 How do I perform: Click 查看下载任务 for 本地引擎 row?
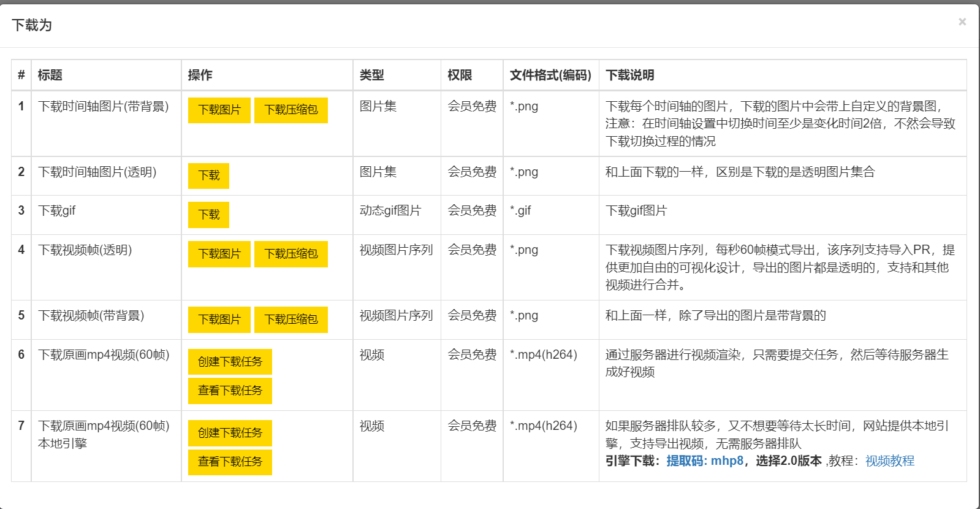pyautogui.click(x=230, y=462)
